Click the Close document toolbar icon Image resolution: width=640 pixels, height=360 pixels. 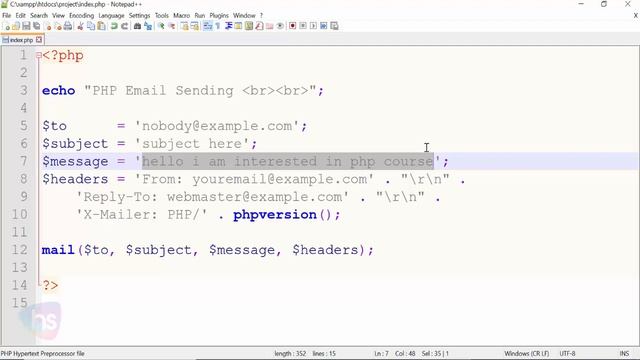coord(48,26)
